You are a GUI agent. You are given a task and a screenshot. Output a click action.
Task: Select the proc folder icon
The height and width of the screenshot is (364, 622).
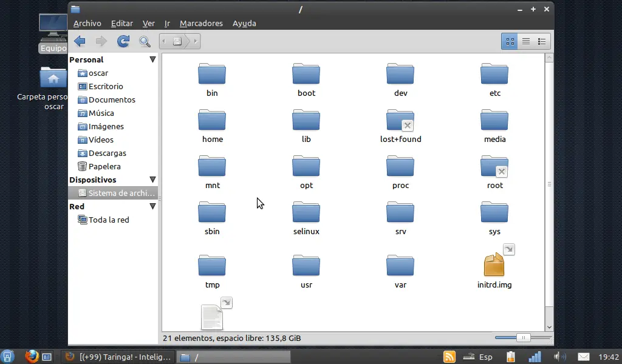point(400,166)
